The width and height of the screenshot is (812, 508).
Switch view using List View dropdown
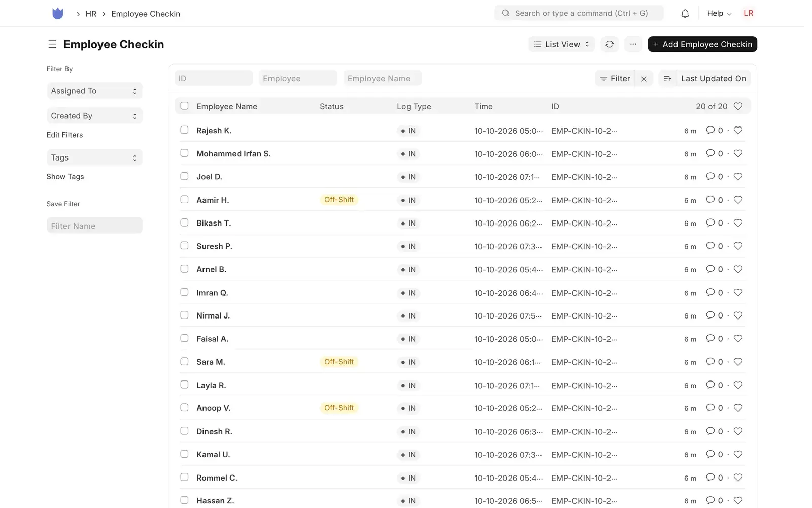(x=561, y=44)
